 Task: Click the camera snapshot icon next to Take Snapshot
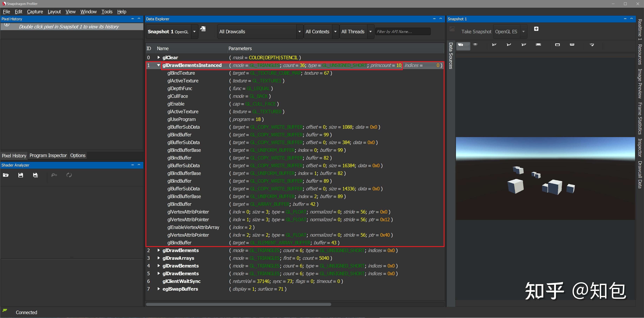(452, 29)
